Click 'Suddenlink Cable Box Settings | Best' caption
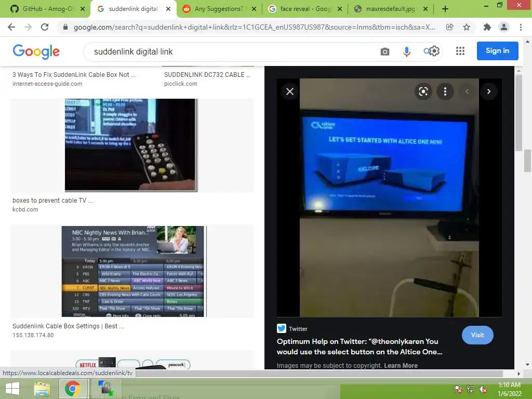Image resolution: width=532 pixels, height=399 pixels. pos(68,326)
